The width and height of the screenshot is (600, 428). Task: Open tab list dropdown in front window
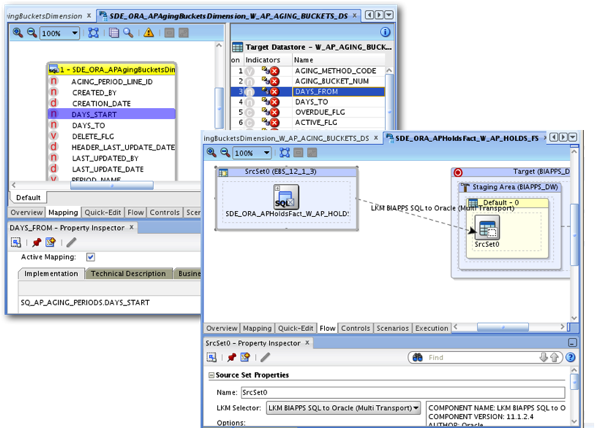(x=572, y=137)
